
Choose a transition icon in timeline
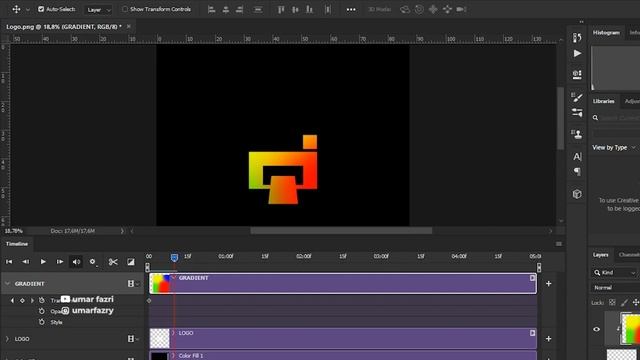[131, 262]
